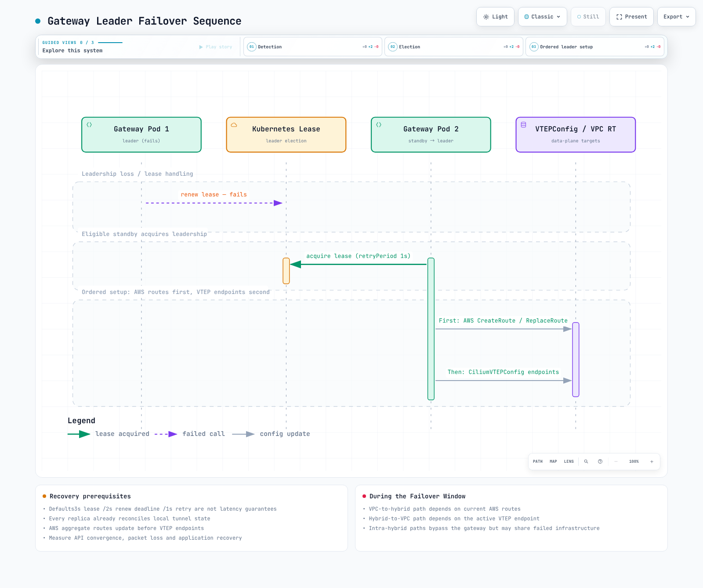The width and height of the screenshot is (703, 588).
Task: Click the code icon on Gateway Pod 1
Action: coord(89,125)
